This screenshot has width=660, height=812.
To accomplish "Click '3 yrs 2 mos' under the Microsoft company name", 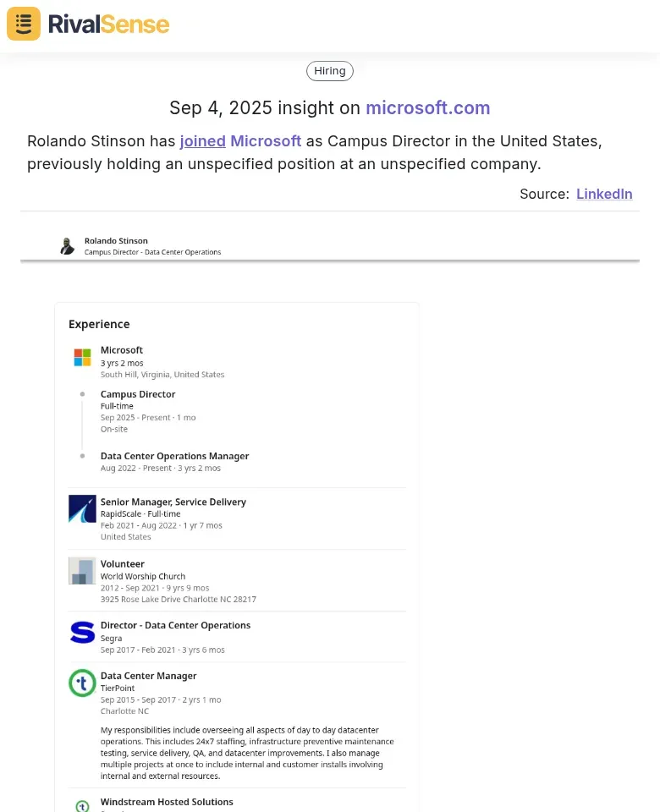I will click(x=122, y=363).
